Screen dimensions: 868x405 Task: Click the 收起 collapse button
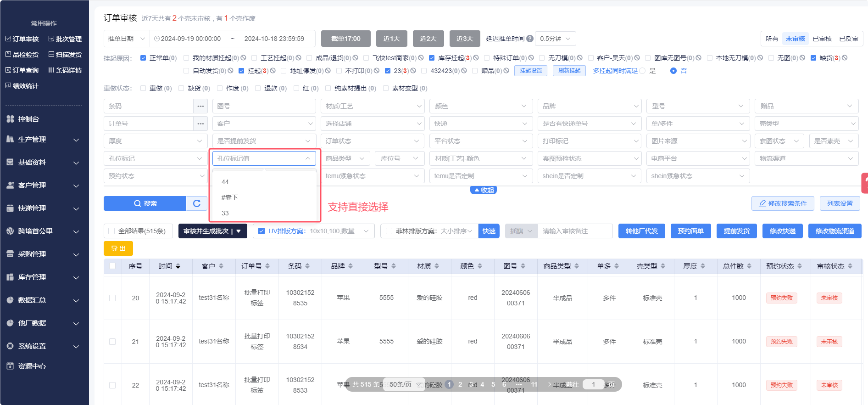484,190
